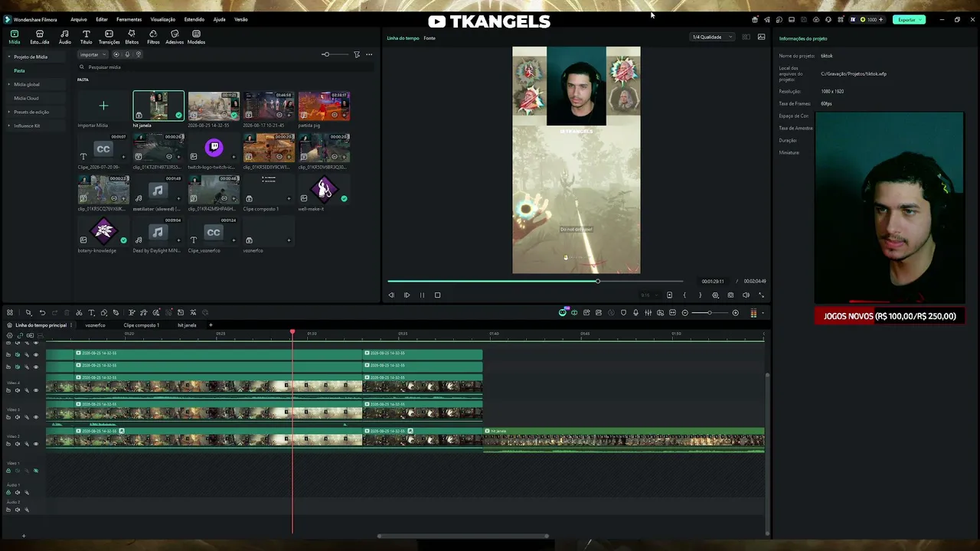Open the Visualização menu
Viewport: 980px width, 551px height.
(163, 19)
